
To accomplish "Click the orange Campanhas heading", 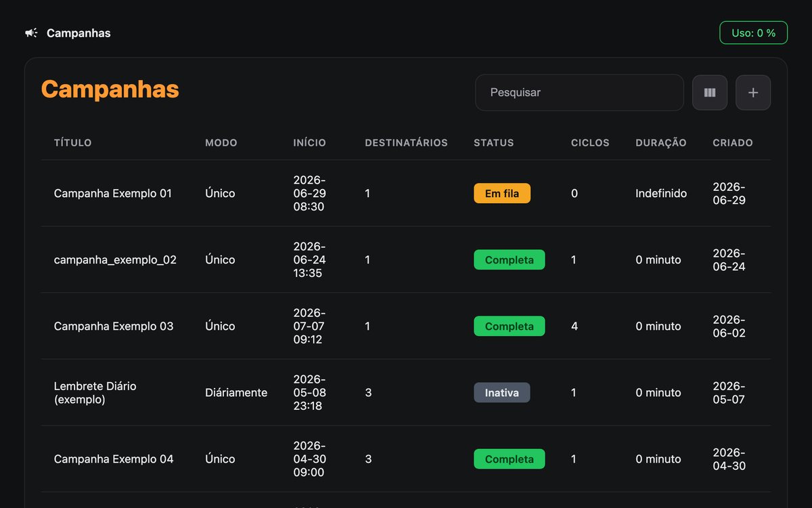I will tap(110, 89).
